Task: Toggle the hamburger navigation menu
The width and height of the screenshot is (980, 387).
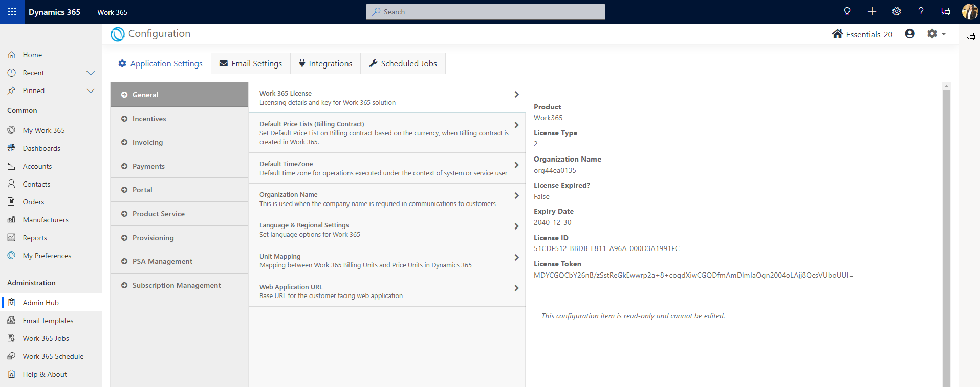Action: 11,35
